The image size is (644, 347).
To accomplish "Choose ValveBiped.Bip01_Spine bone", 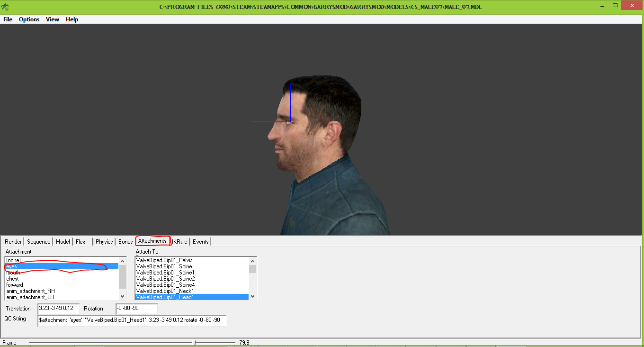I will pos(192,266).
